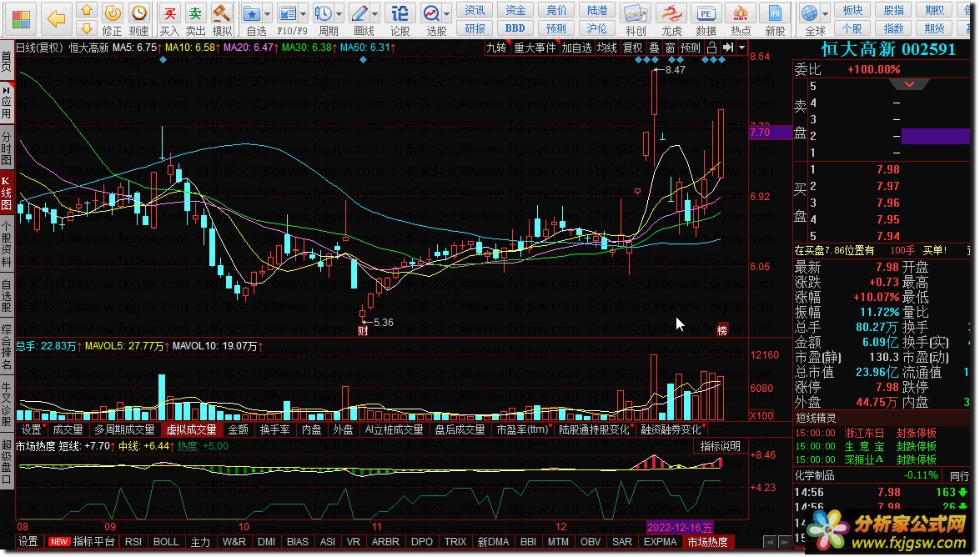Click the BBD button
The width and height of the screenshot is (980, 557).
515,28
